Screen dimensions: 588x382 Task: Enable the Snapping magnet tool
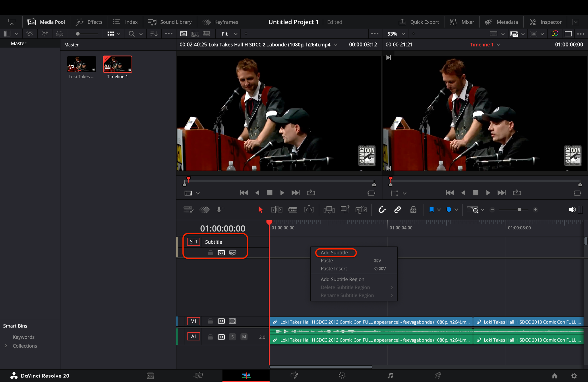382,210
